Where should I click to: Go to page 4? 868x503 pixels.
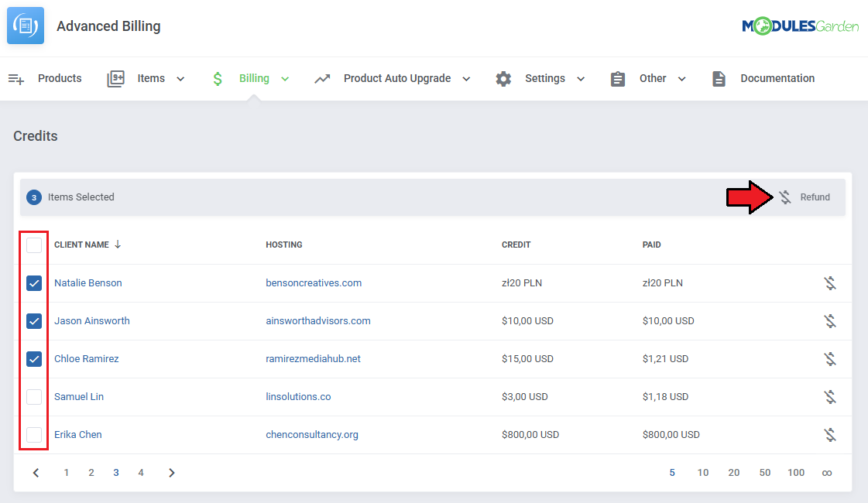(x=141, y=473)
